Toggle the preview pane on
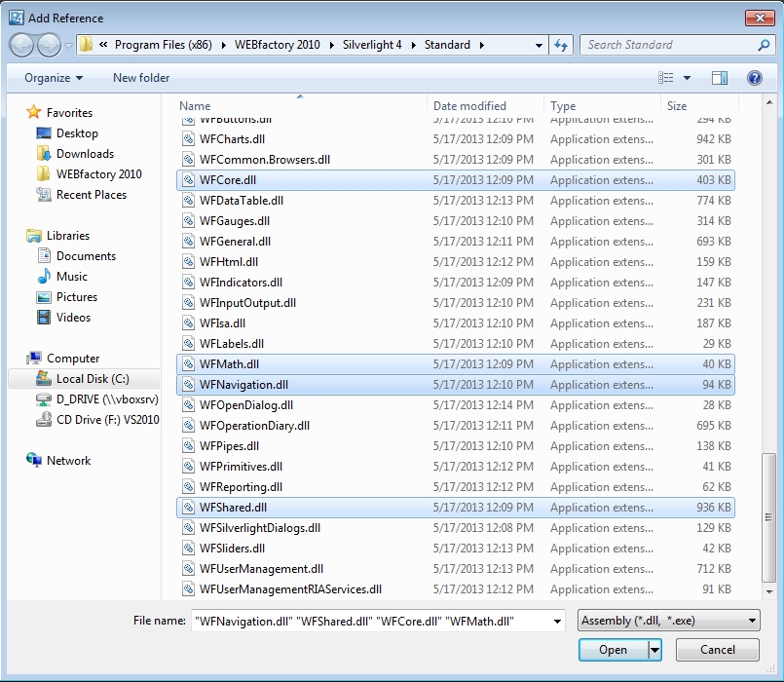784x682 pixels. pyautogui.click(x=718, y=78)
